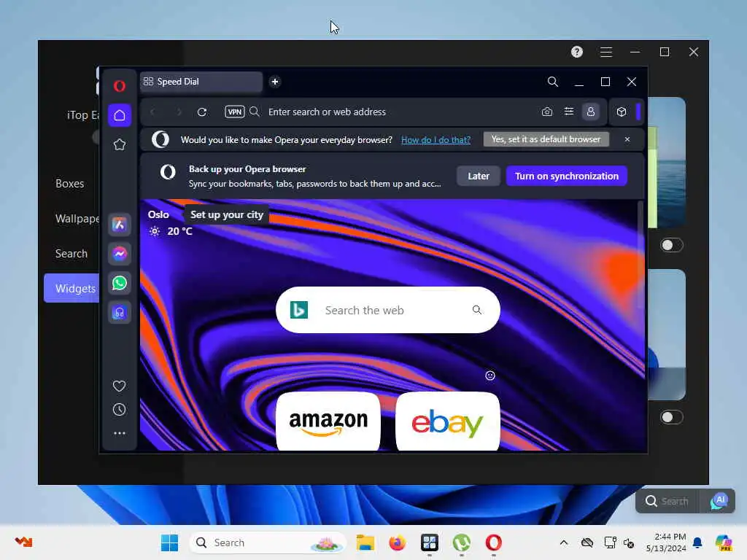Viewport: 747px width, 560px height.
Task: Click the Search the web box
Action: (388, 310)
